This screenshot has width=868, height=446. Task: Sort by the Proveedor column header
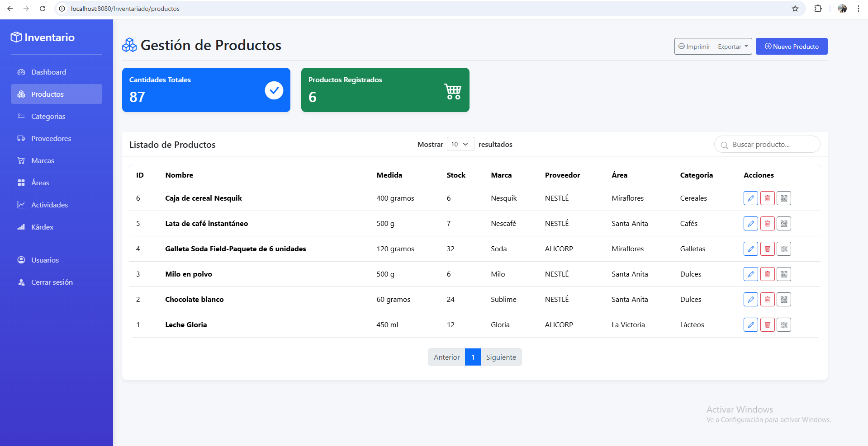(562, 175)
